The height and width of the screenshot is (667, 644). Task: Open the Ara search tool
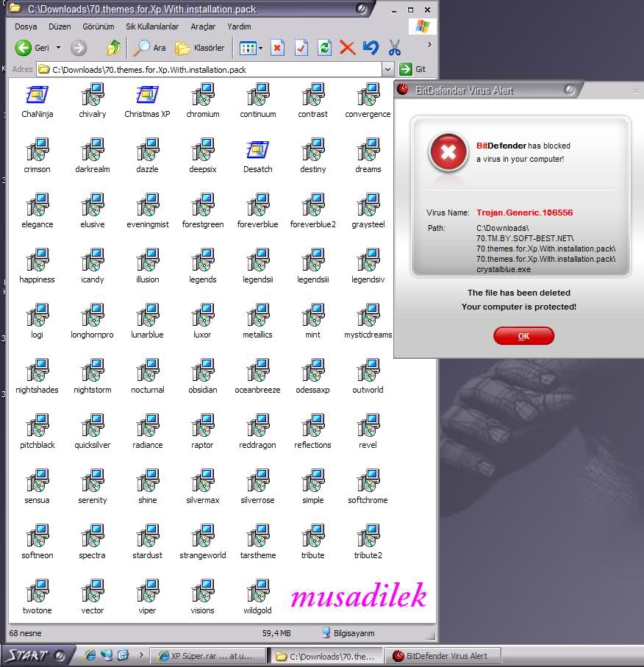click(x=149, y=48)
